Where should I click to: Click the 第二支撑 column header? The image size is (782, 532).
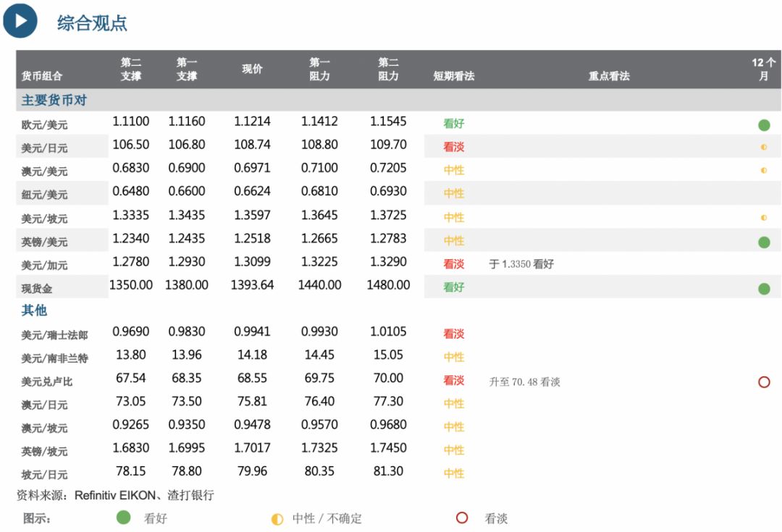point(130,69)
